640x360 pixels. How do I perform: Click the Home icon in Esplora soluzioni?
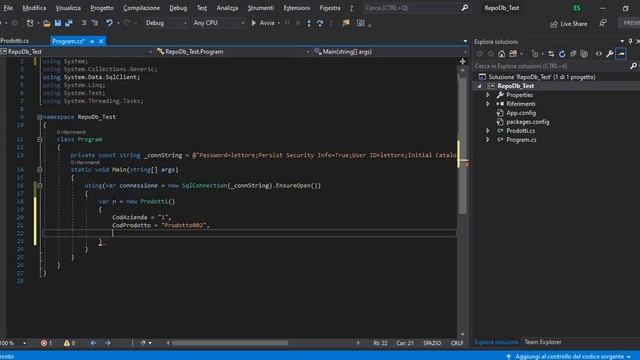[x=502, y=54]
